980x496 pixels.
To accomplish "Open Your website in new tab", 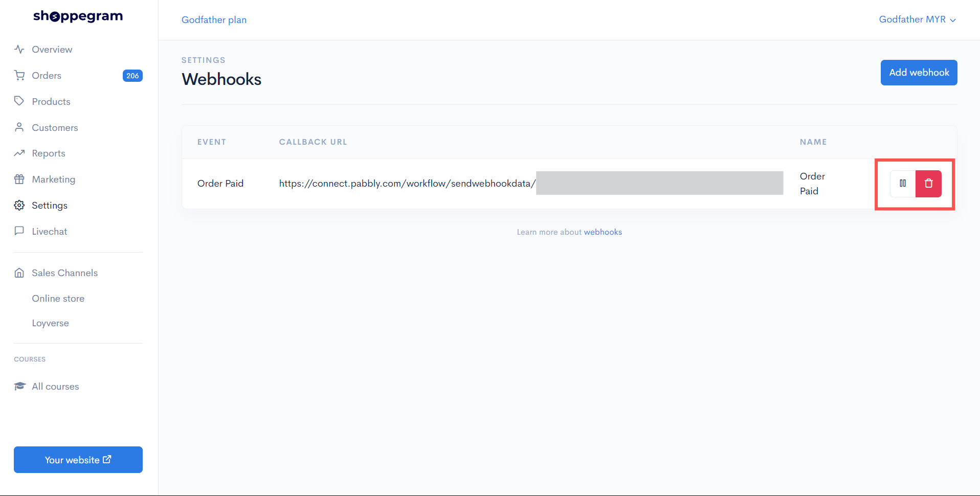I will tap(78, 460).
